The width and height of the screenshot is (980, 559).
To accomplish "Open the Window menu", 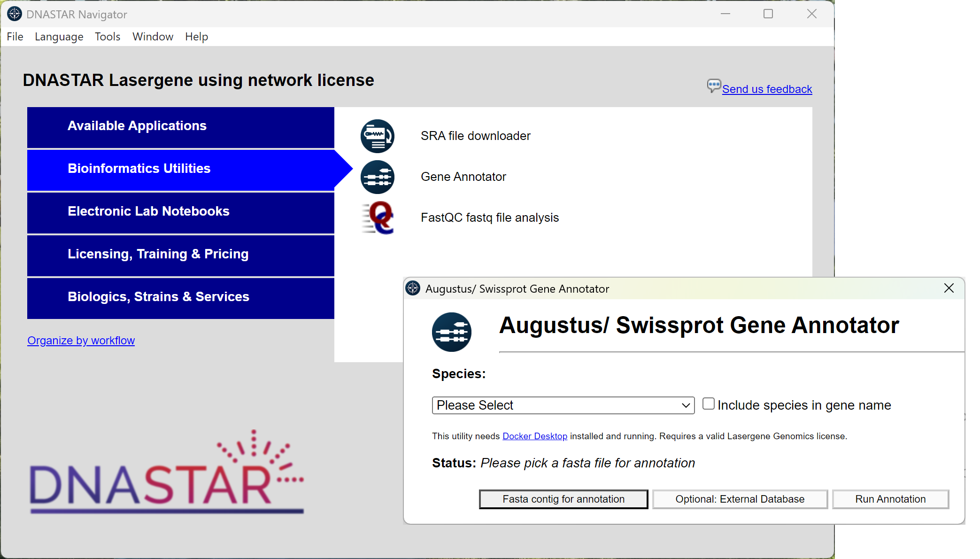I will click(x=153, y=37).
